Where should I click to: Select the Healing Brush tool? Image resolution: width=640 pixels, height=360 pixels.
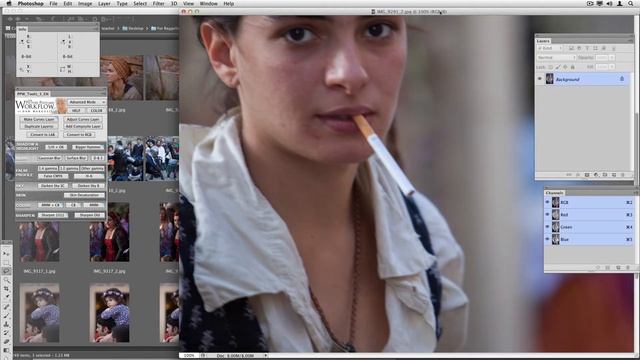pos(6,307)
